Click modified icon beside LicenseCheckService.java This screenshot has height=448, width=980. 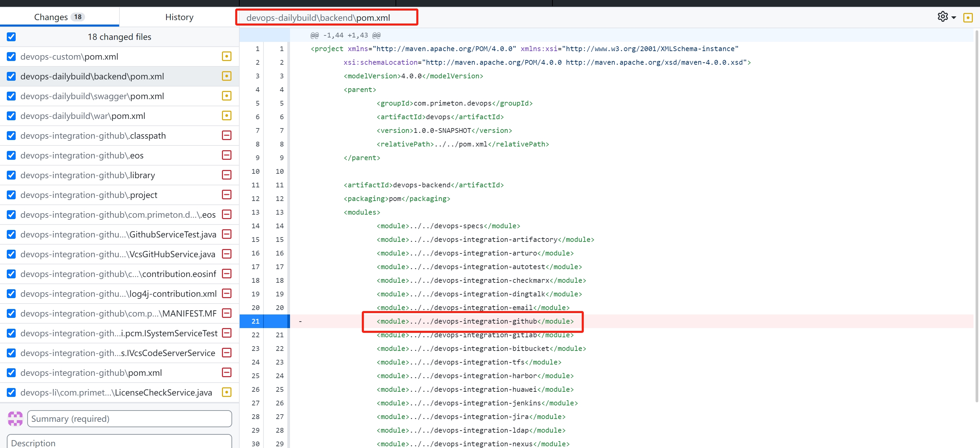[x=226, y=392]
